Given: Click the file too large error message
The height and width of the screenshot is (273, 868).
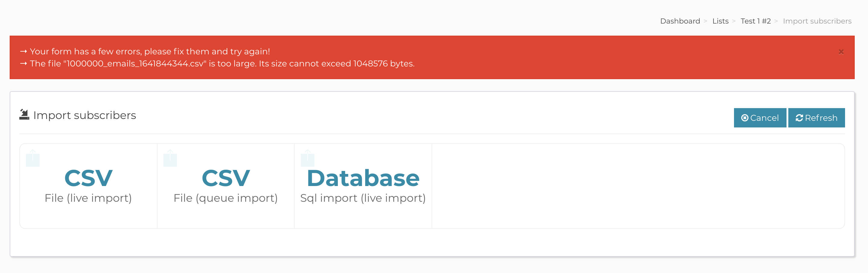Looking at the screenshot, I should point(222,64).
